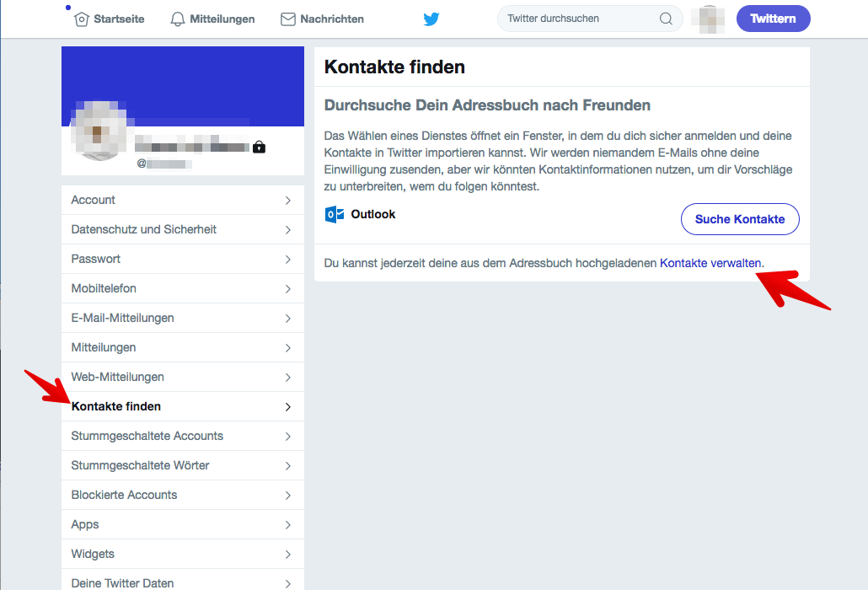The image size is (868, 590).
Task: Open Mitteilungen settings in sidebar
Action: [x=183, y=347]
